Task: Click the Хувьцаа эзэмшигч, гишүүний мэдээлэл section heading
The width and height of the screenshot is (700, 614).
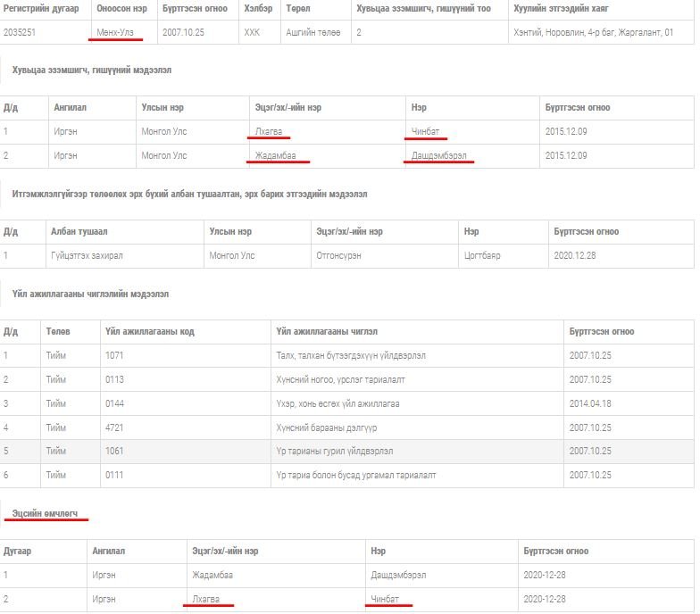Action: 92,70
